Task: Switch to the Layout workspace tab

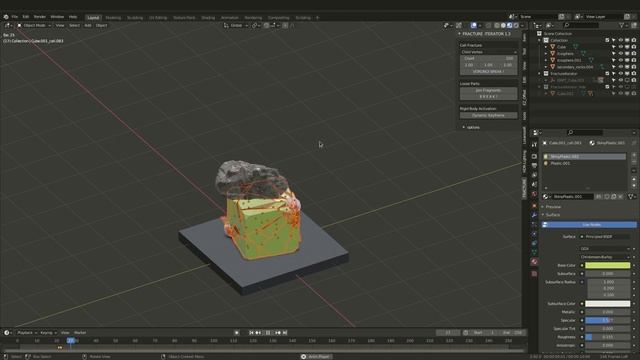Action: pyautogui.click(x=93, y=18)
